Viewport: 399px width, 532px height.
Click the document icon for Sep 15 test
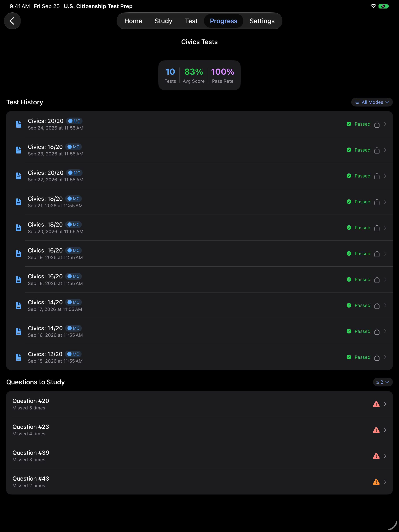pos(19,357)
